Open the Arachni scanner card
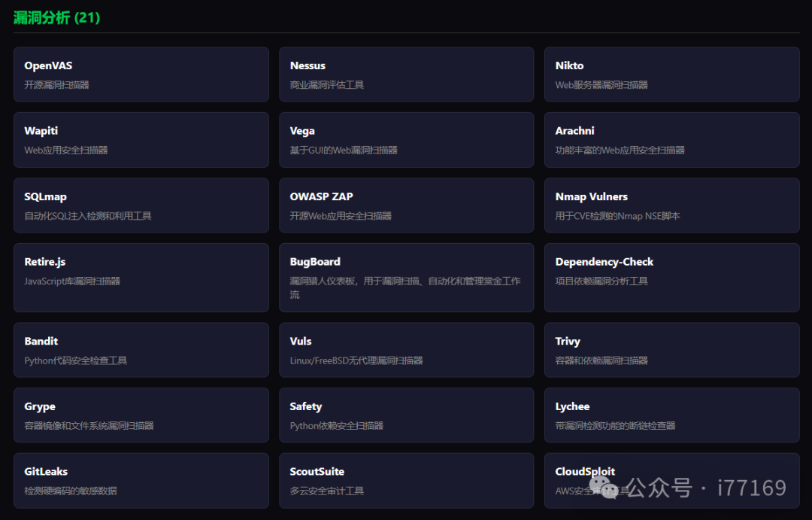812x520 pixels. [671, 139]
